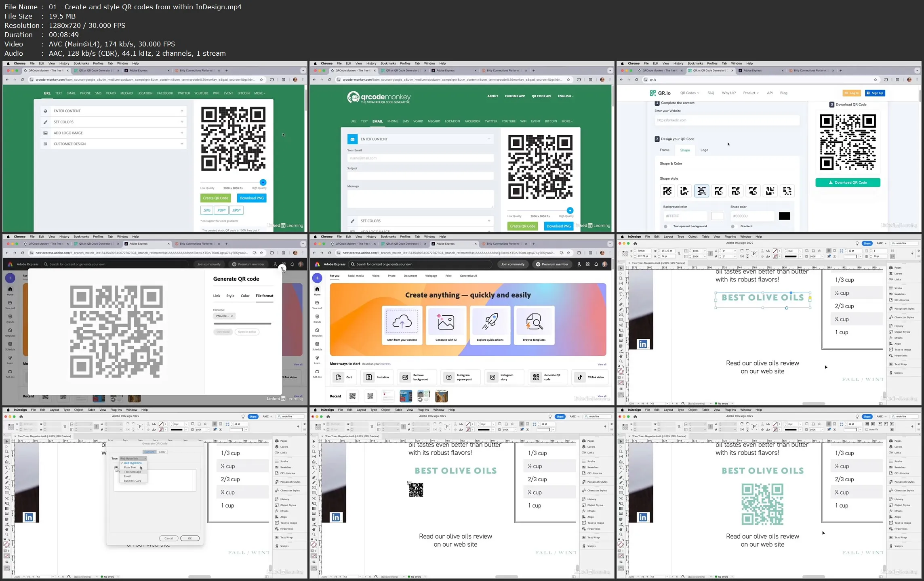The height and width of the screenshot is (581, 924).
Task: Open Pages panel in InDesign frame with green QR
Action: (x=898, y=441)
